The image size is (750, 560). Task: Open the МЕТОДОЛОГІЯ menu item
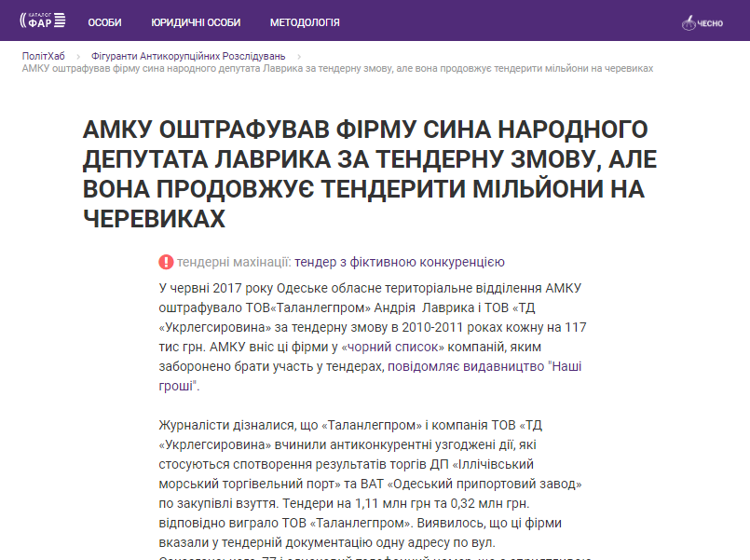coord(305,22)
